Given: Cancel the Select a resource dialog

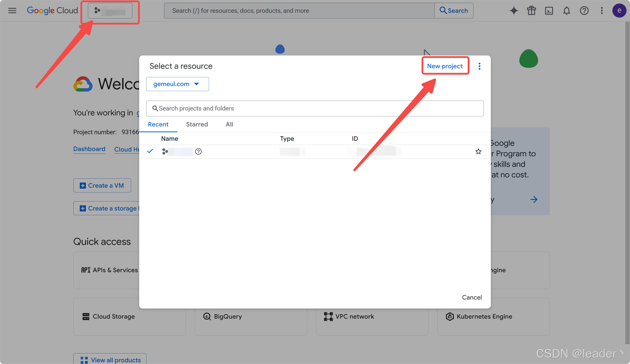Looking at the screenshot, I should click(471, 297).
